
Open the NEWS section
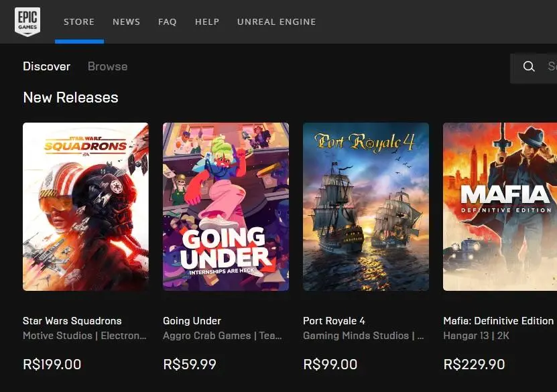click(126, 21)
